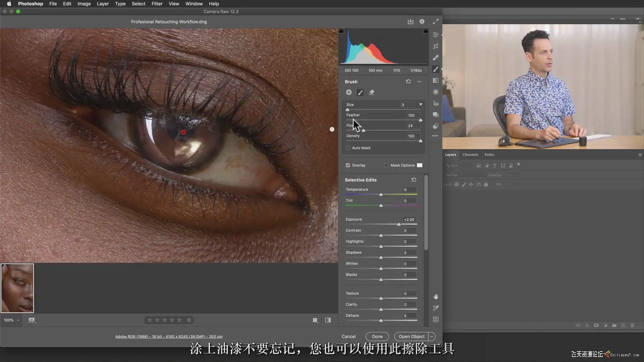
Task: Open the Open Object dropdown arrow
Action: [432, 337]
